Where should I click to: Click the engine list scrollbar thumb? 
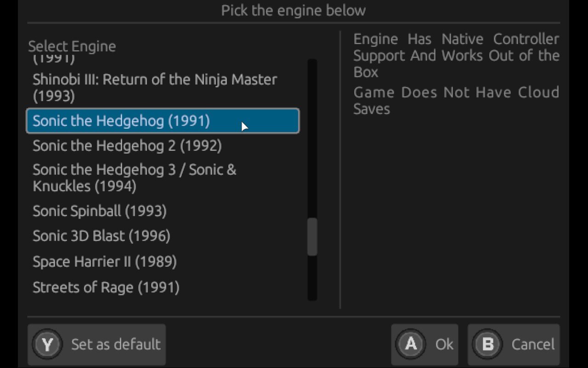tap(312, 236)
